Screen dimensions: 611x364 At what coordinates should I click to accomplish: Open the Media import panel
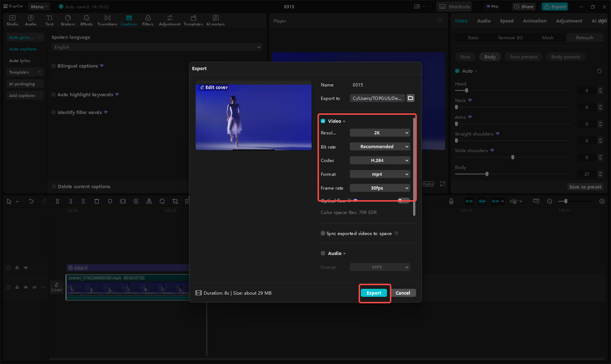(x=12, y=20)
